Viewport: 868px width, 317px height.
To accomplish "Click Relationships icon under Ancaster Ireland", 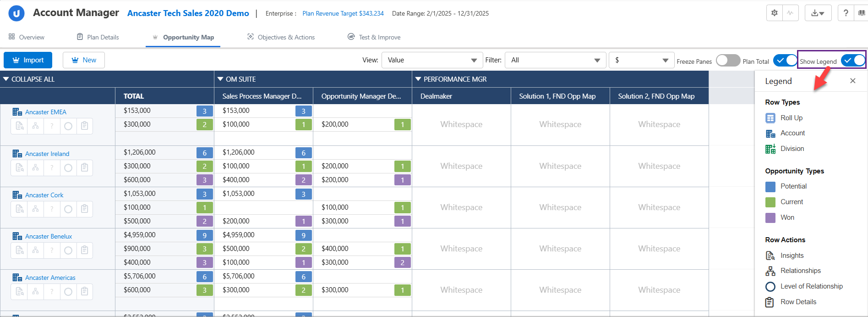I will (x=36, y=168).
